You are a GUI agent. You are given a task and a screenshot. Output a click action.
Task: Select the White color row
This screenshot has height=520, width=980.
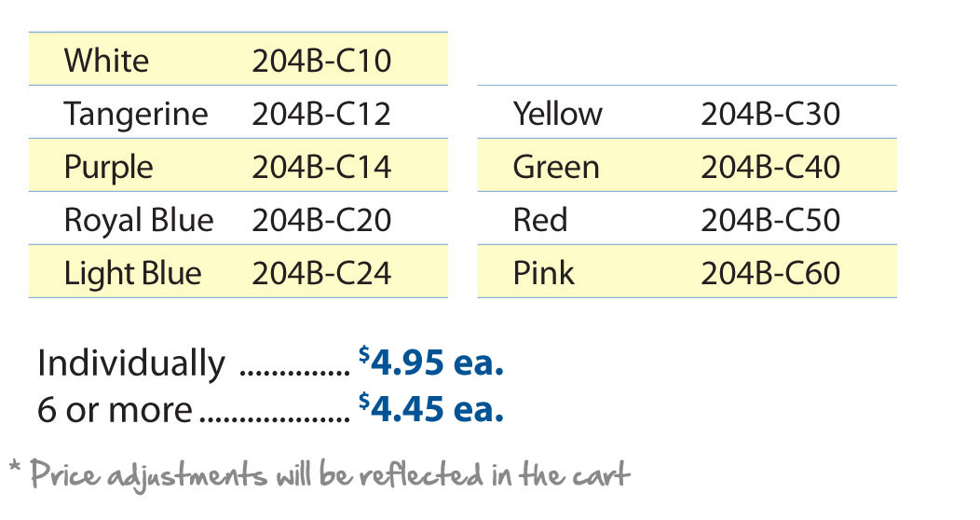coord(238,59)
